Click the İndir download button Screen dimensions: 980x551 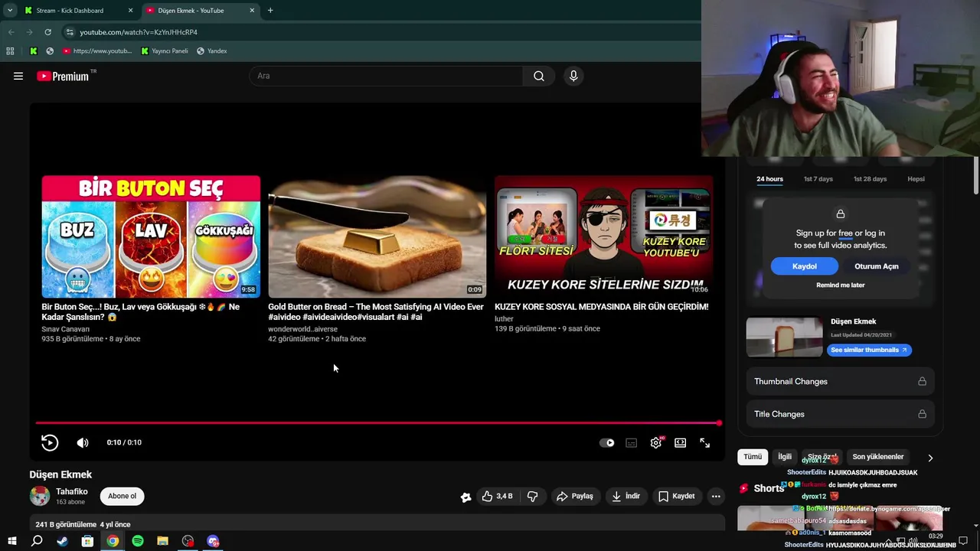click(626, 496)
